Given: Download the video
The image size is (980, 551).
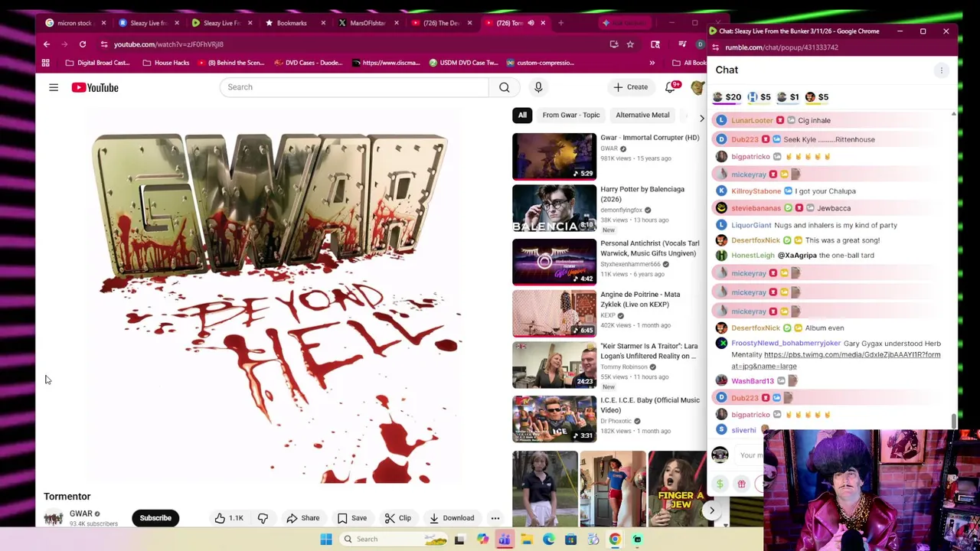Looking at the screenshot, I should (452, 518).
